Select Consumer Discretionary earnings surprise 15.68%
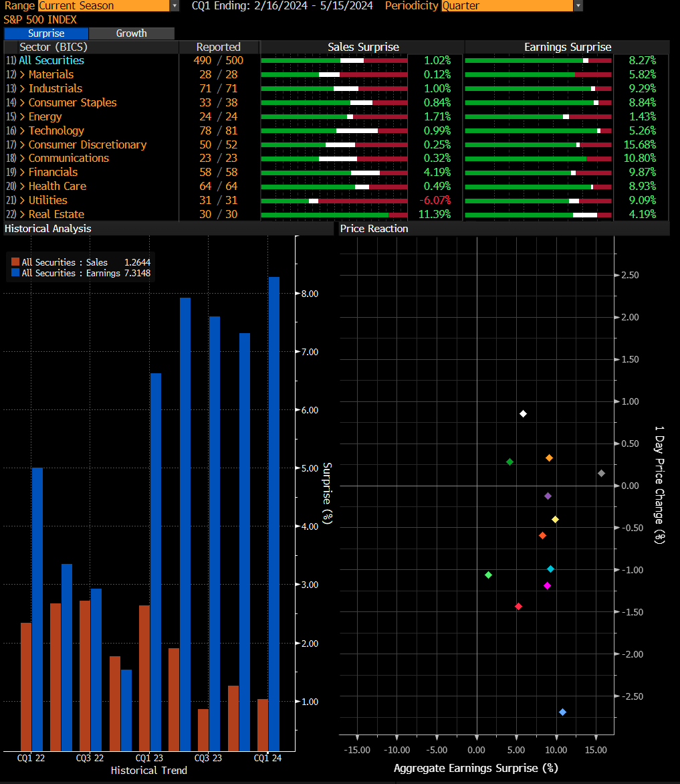 click(x=640, y=144)
